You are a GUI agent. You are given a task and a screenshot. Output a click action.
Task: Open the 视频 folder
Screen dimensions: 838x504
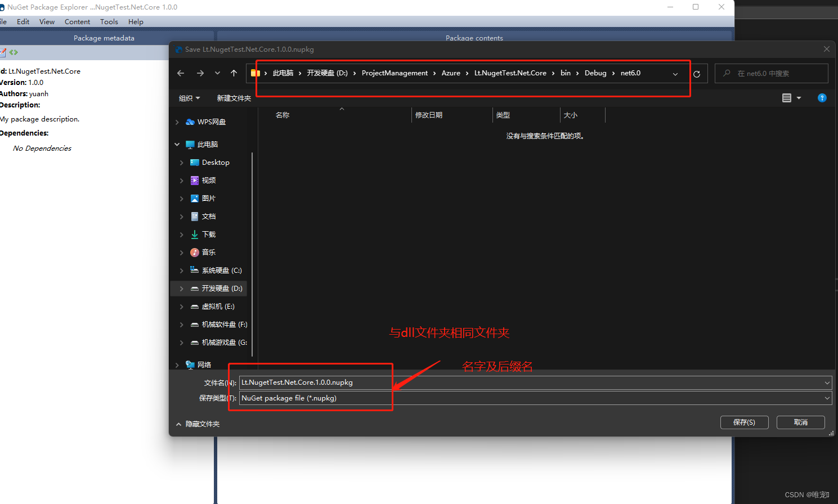(203, 181)
